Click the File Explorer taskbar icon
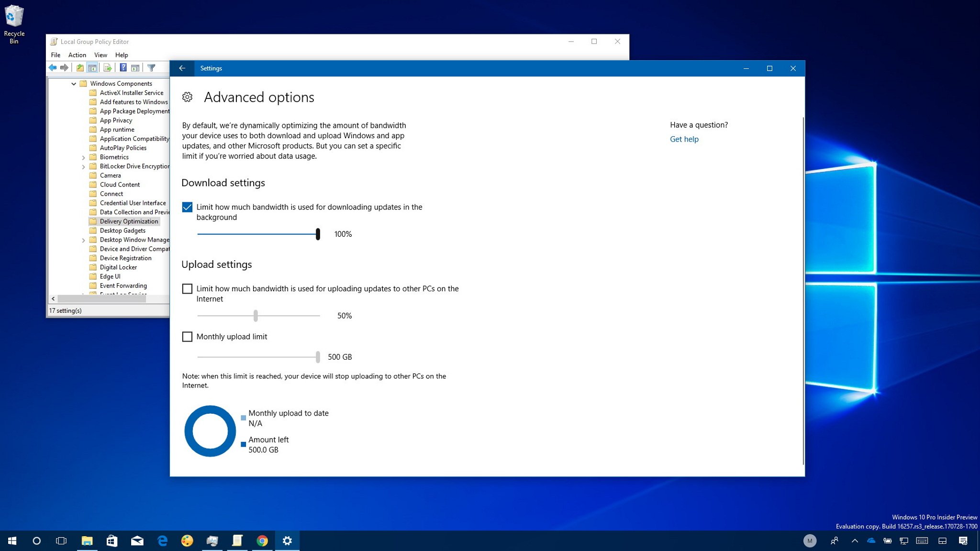 (86, 540)
